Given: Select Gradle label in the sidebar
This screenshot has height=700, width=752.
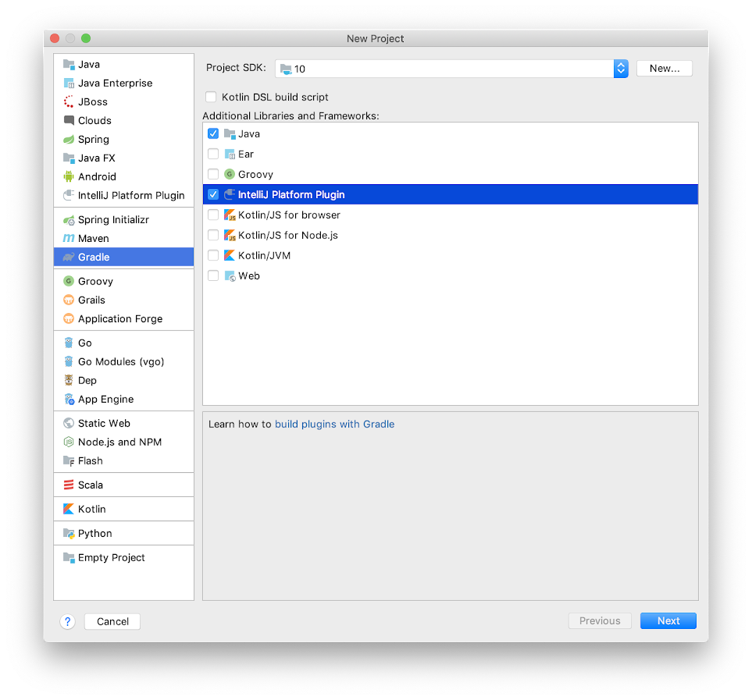Looking at the screenshot, I should pos(94,258).
